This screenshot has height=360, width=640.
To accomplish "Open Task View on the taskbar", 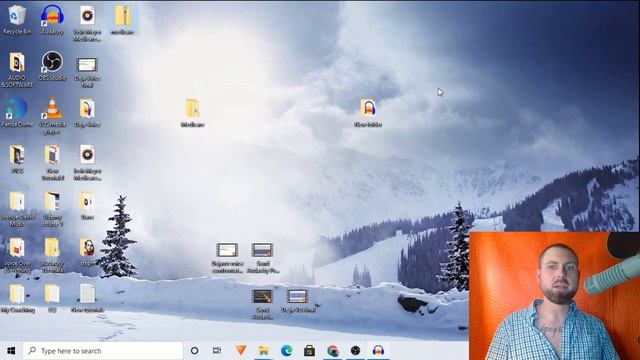I will coord(217,351).
